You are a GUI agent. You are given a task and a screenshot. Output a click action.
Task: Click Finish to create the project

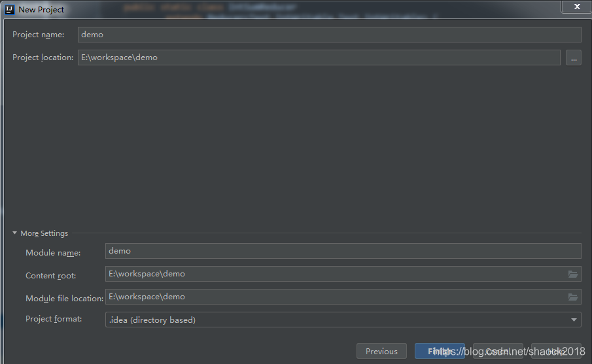[x=440, y=351]
